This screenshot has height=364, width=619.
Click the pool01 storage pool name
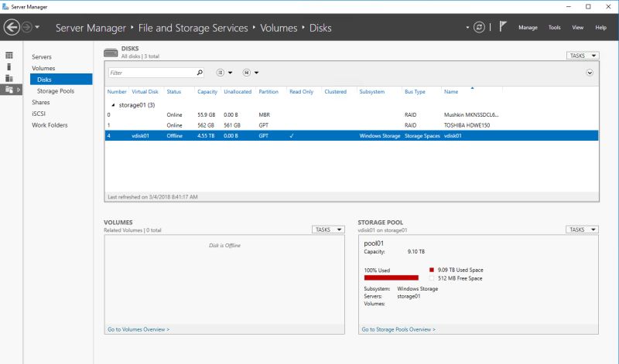tap(374, 243)
